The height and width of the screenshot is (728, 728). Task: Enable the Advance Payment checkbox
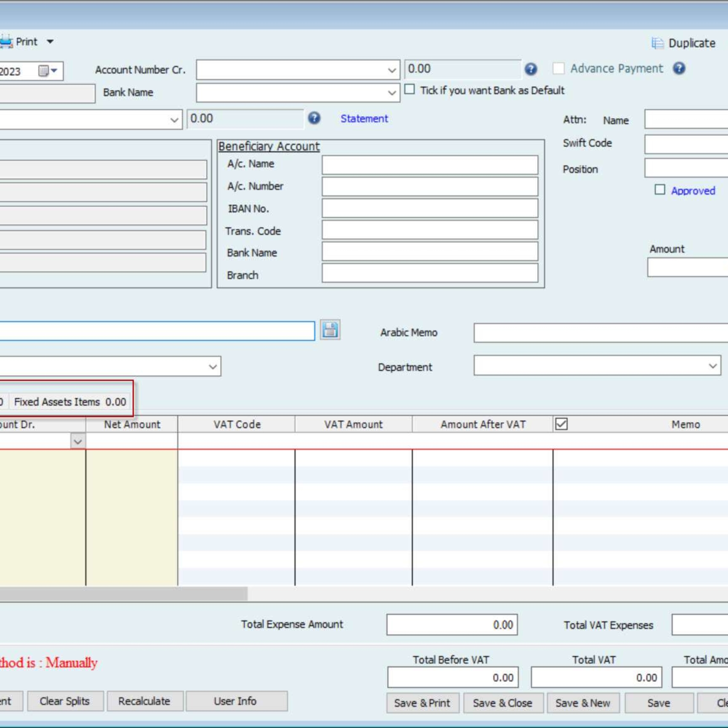558,69
